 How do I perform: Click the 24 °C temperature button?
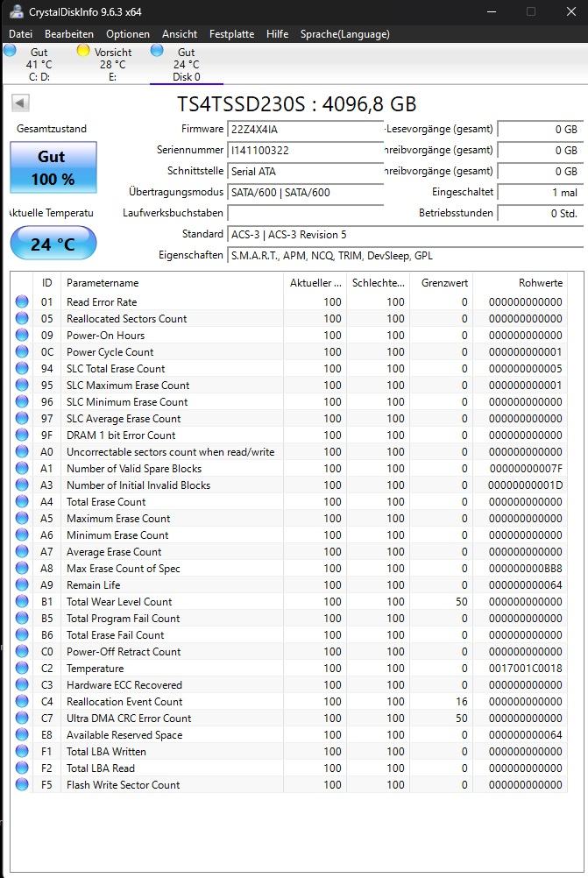(x=53, y=244)
